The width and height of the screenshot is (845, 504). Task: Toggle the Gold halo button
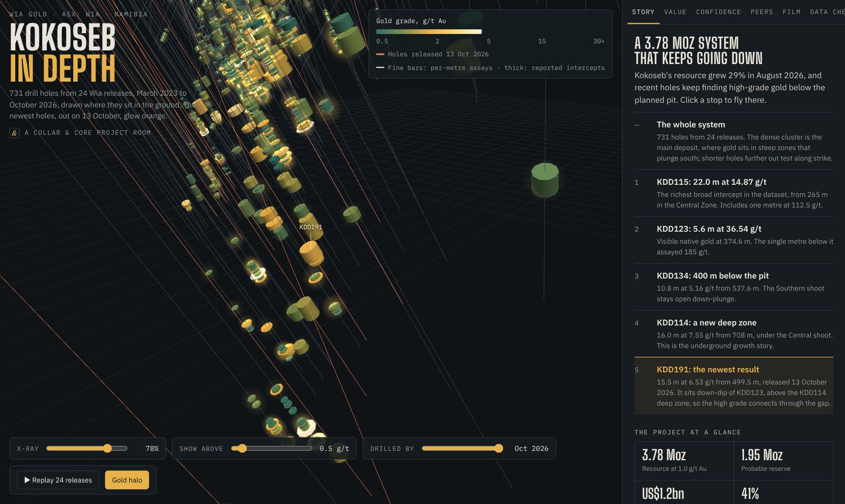click(x=127, y=480)
